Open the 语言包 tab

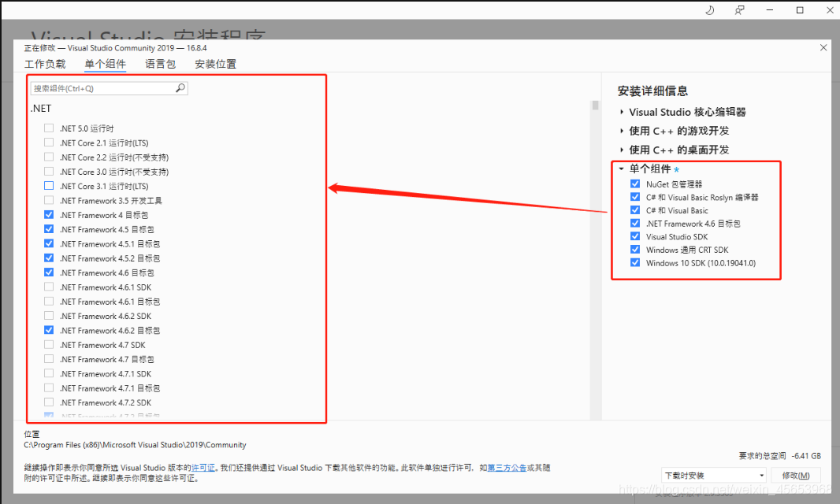160,65
